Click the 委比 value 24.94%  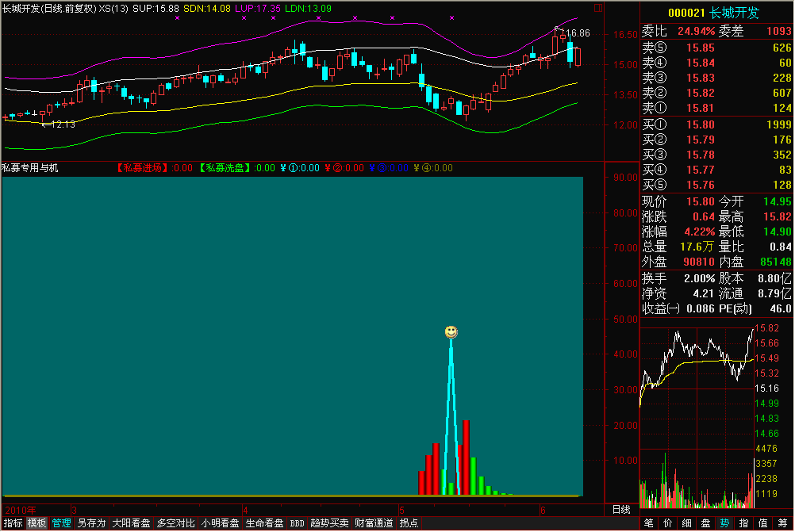pos(696,32)
